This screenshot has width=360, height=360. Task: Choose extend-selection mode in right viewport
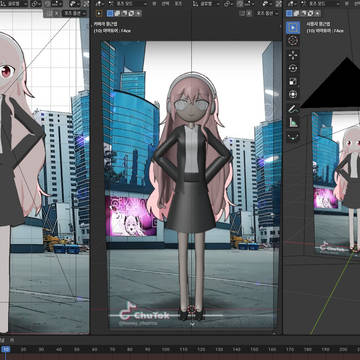pyautogui.click(x=296, y=13)
